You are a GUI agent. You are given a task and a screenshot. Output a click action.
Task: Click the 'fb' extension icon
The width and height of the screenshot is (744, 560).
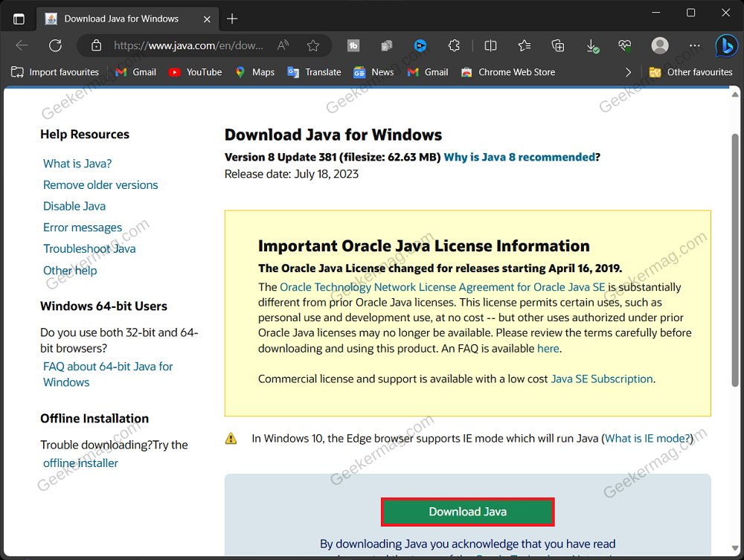point(353,45)
